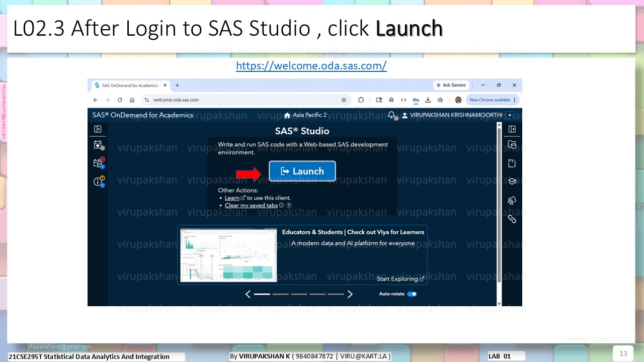Open a new browser tab

(177, 85)
